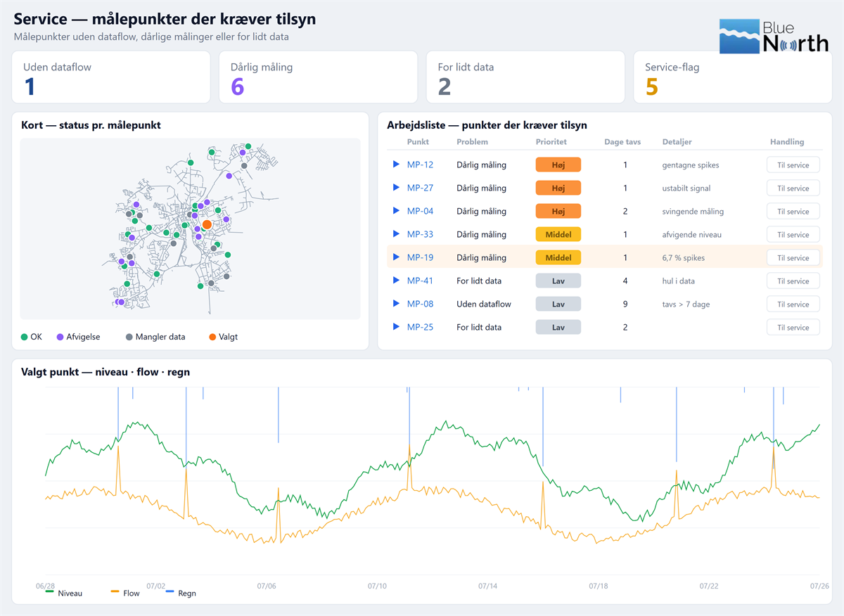Toggle the Flow series in chart legend

click(x=125, y=593)
